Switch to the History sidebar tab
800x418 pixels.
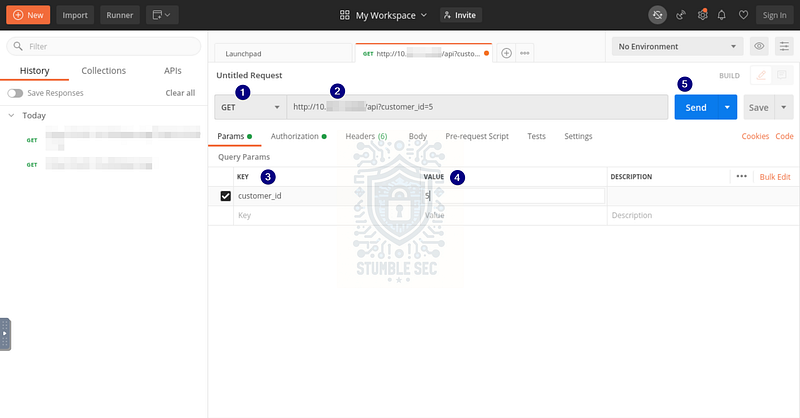34,71
